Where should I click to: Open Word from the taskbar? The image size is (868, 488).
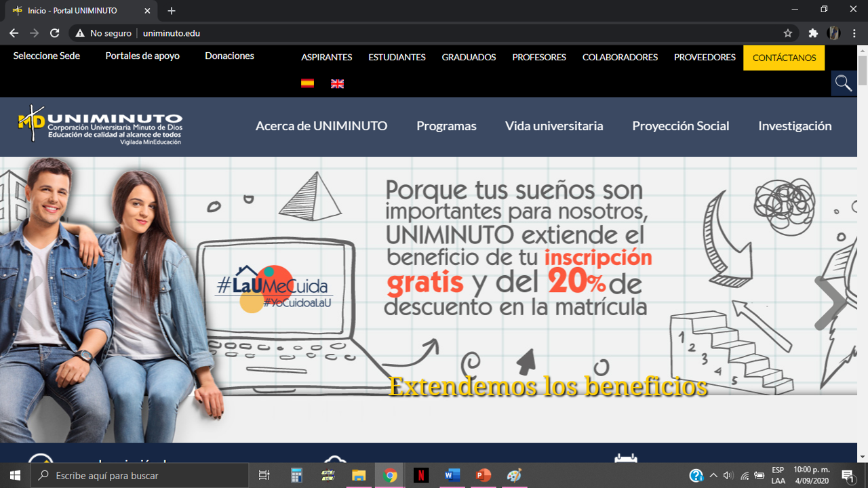coord(452,476)
